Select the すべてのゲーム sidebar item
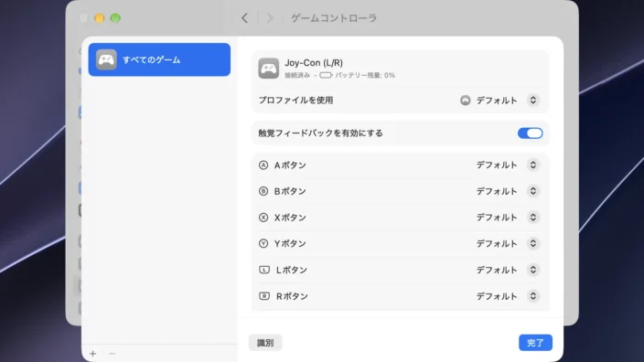The image size is (644, 362). 159,59
